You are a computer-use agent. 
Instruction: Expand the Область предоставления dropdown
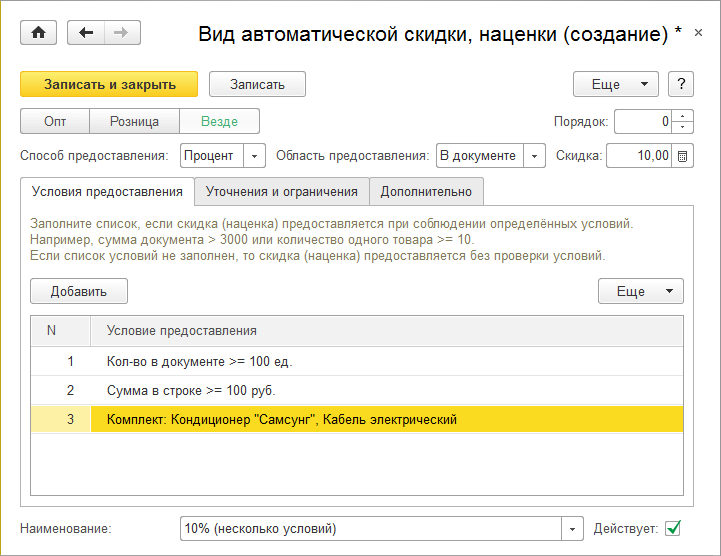point(535,156)
